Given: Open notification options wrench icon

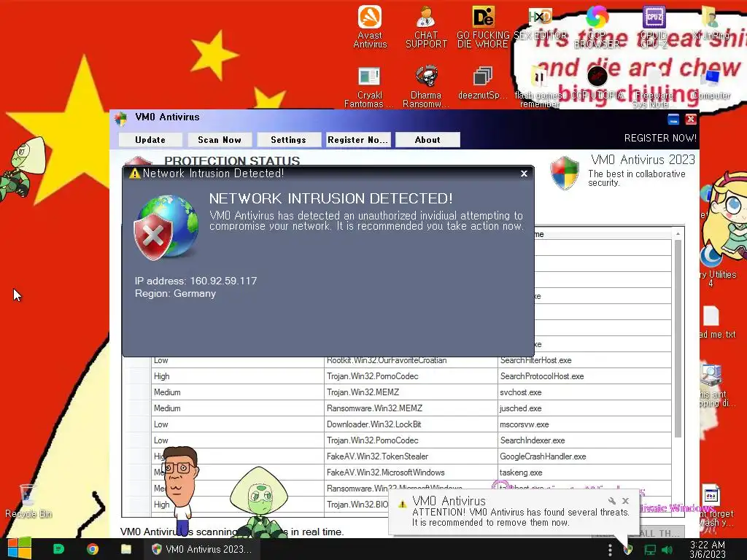Looking at the screenshot, I should tap(612, 500).
